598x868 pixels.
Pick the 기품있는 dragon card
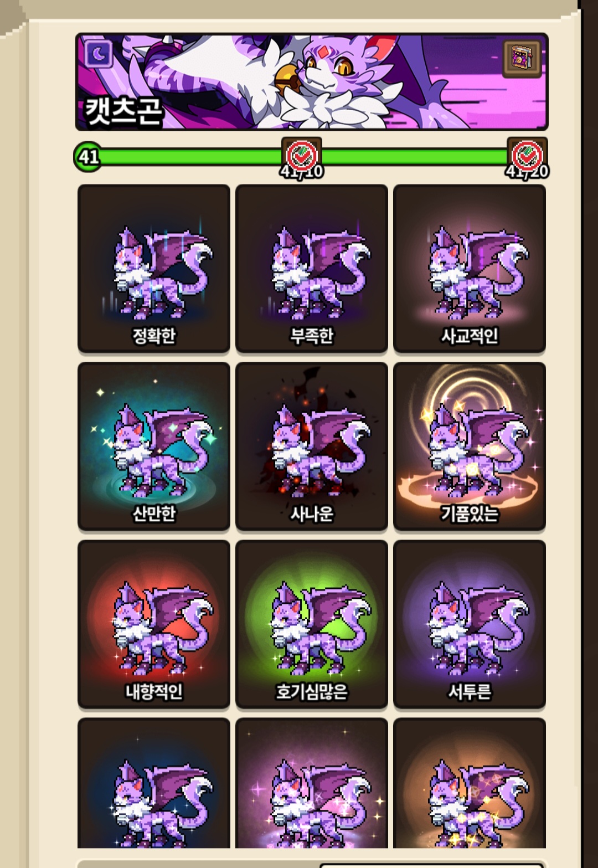click(470, 446)
